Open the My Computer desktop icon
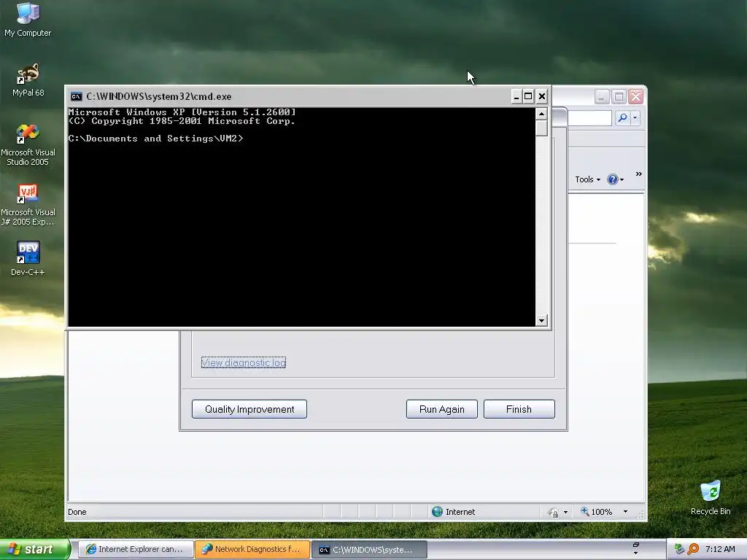 28,20
